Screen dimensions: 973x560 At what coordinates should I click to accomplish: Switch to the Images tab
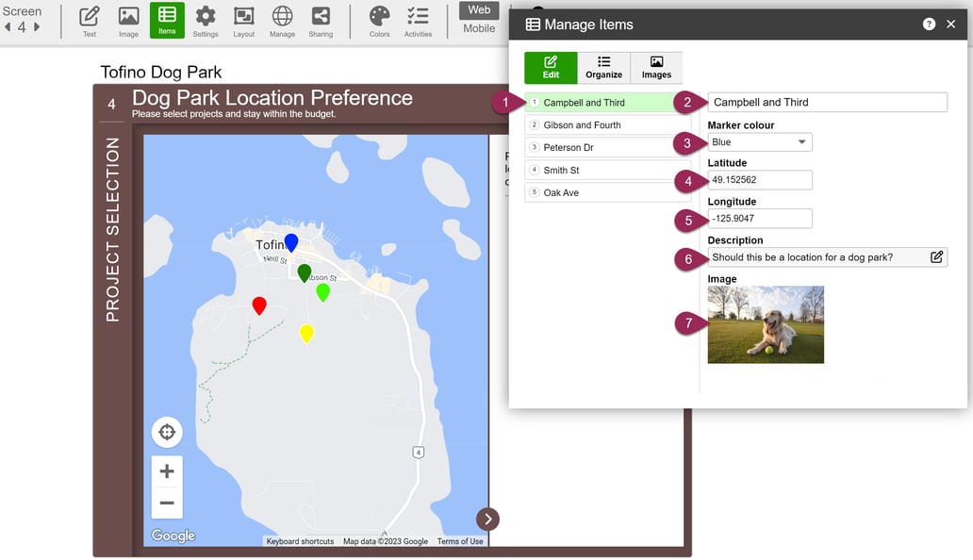(656, 68)
